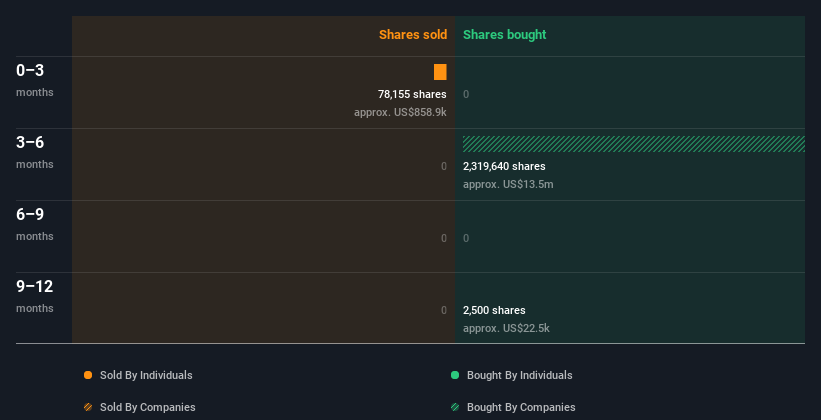Click the 78,155 shares value

tap(412, 94)
